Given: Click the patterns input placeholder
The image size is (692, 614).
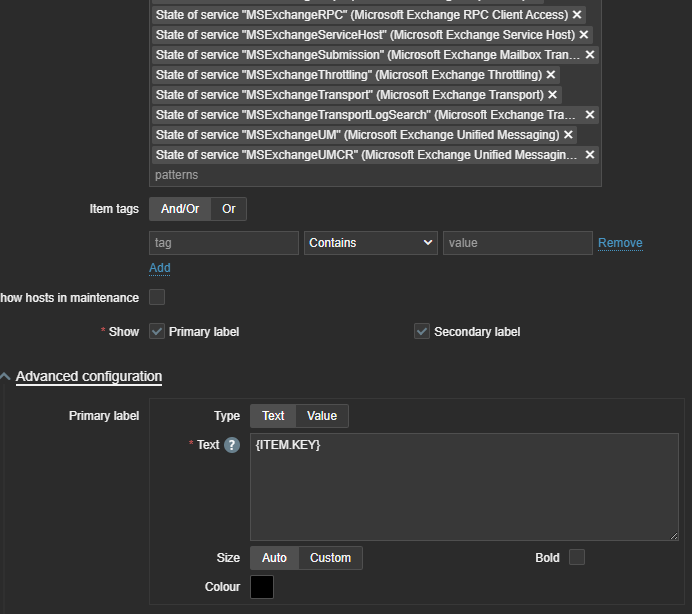Looking at the screenshot, I should [x=177, y=175].
